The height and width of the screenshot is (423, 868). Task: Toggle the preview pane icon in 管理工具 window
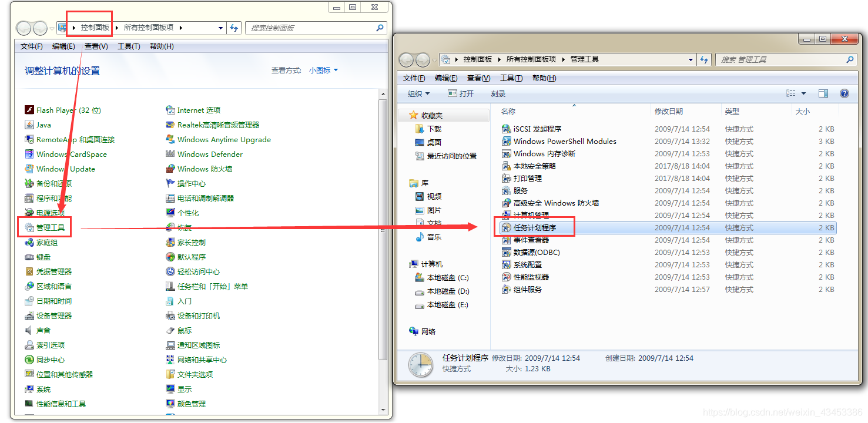point(823,93)
